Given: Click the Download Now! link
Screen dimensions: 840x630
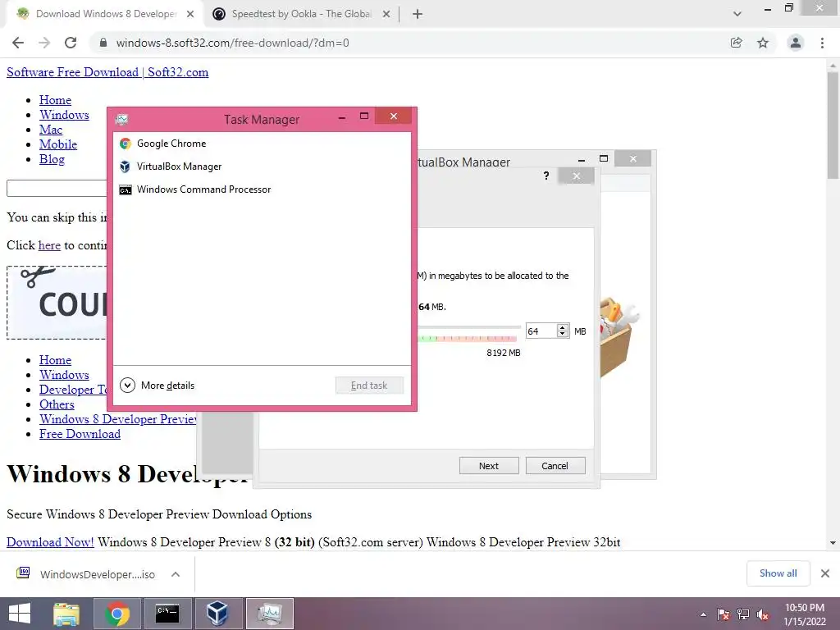Looking at the screenshot, I should 50,542.
